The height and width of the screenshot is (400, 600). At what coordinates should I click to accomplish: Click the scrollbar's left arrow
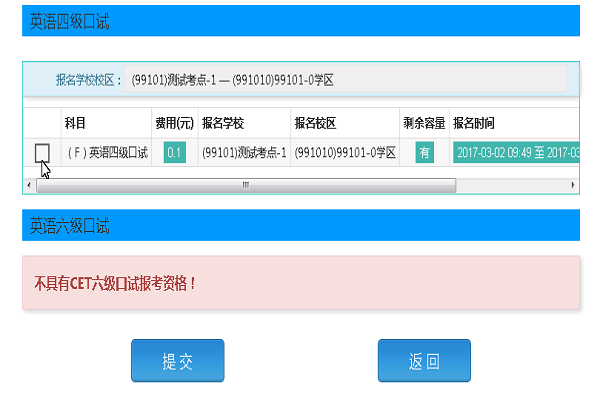pyautogui.click(x=28, y=186)
